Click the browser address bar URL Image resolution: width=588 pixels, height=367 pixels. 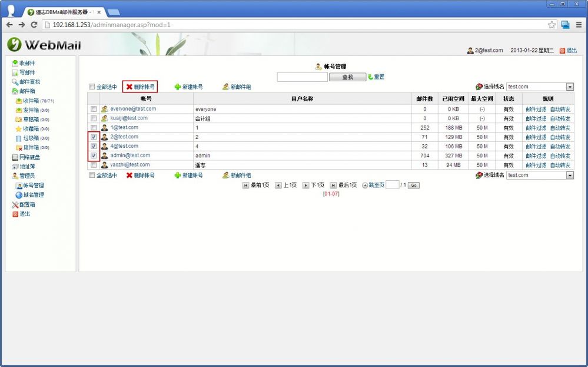click(111, 25)
